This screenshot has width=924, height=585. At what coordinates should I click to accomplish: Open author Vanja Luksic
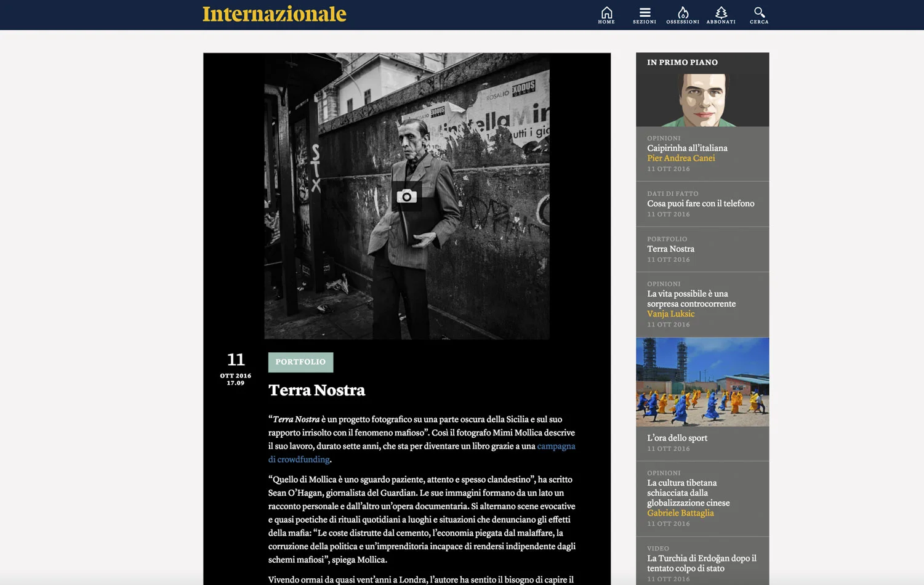pos(670,314)
